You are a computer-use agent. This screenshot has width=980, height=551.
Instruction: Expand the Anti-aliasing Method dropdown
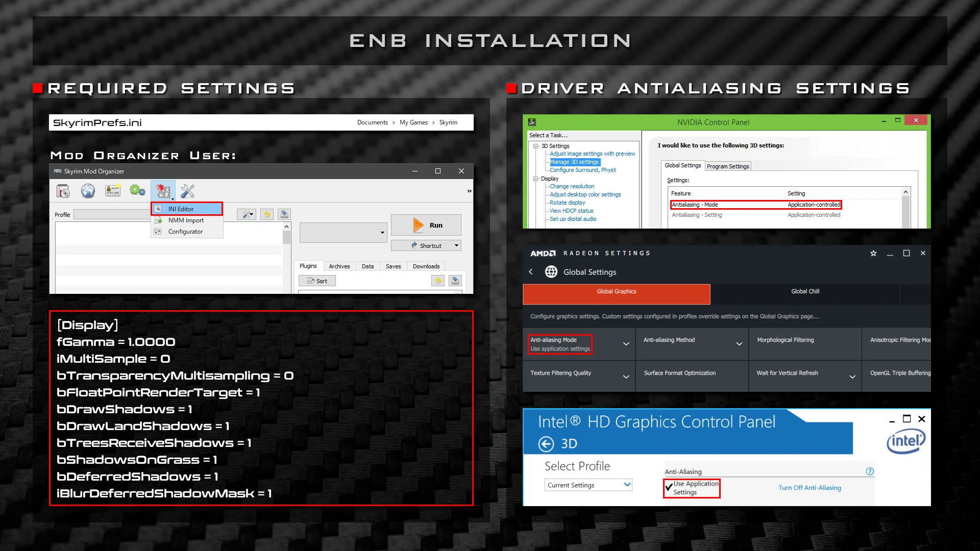pyautogui.click(x=739, y=344)
